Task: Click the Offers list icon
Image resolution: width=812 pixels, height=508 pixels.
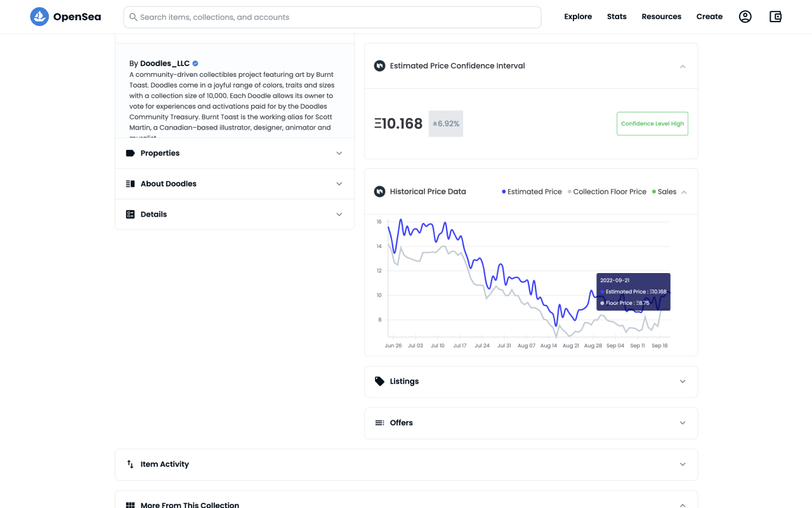Action: pyautogui.click(x=379, y=422)
